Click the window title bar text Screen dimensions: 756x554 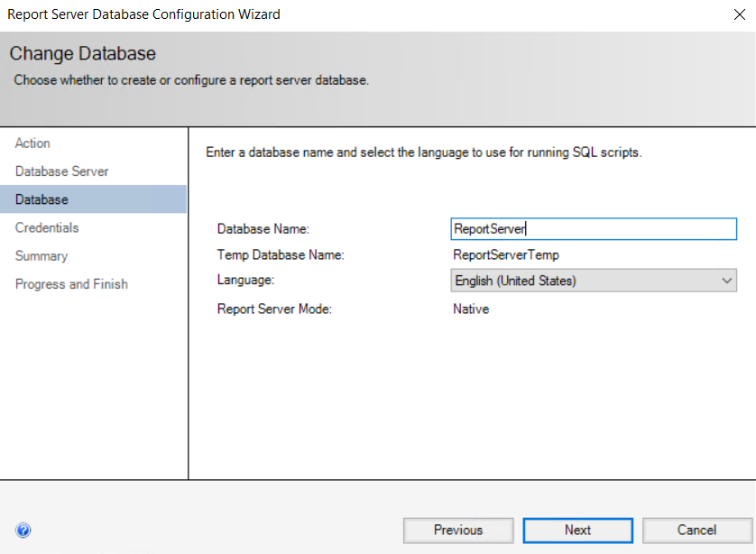[144, 14]
